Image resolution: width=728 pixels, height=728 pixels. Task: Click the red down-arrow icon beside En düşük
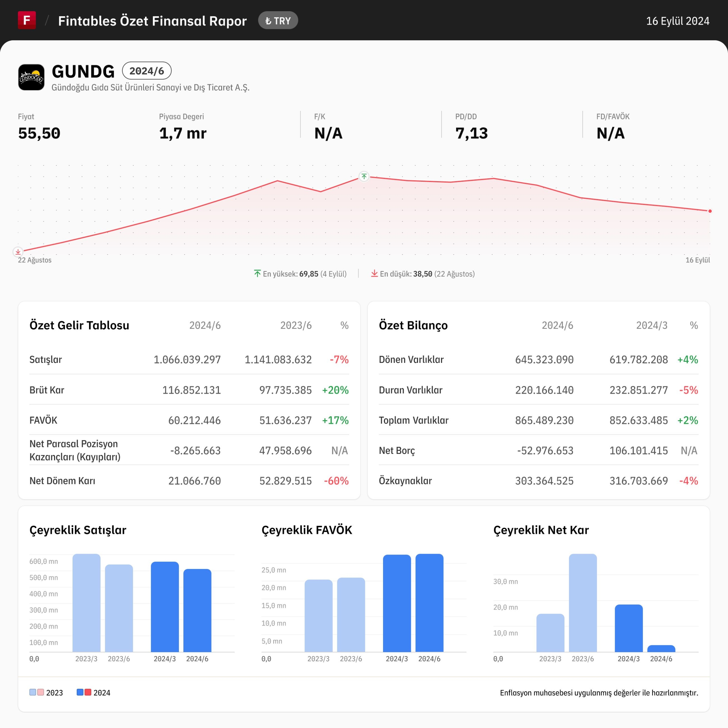374,274
